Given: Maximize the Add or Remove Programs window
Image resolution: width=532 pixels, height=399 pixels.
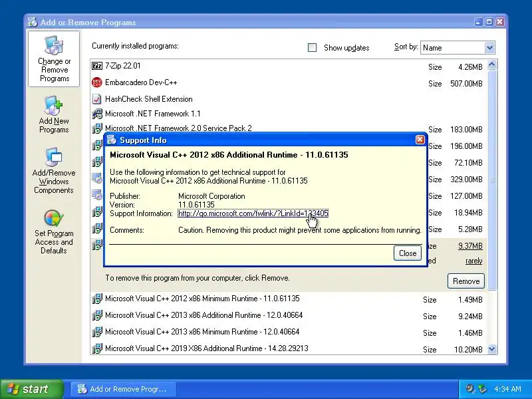Looking at the screenshot, I should (x=489, y=22).
